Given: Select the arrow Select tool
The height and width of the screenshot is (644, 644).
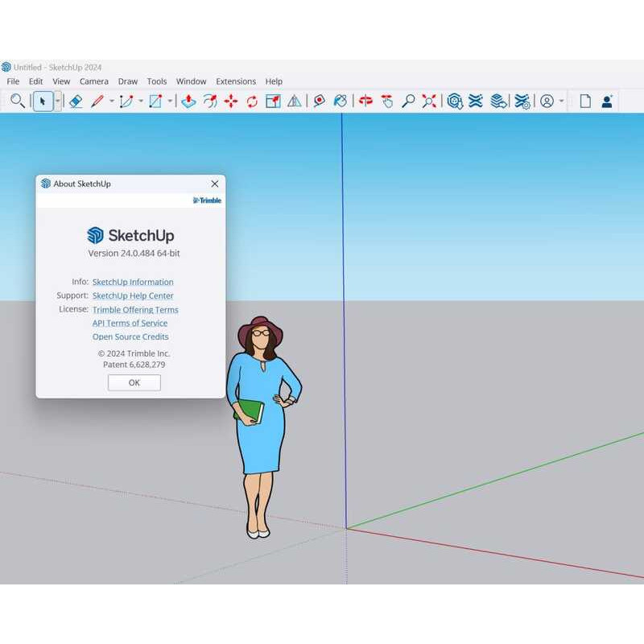Looking at the screenshot, I should click(x=42, y=101).
